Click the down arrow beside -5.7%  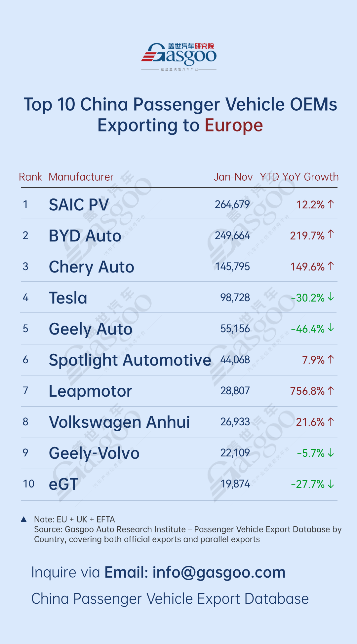[x=331, y=453]
